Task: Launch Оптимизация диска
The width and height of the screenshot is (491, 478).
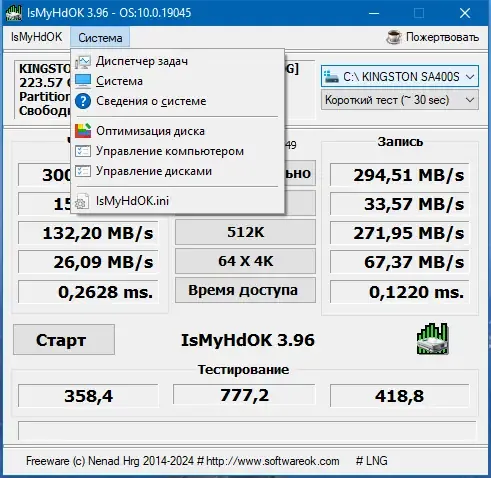Action: click(x=178, y=131)
